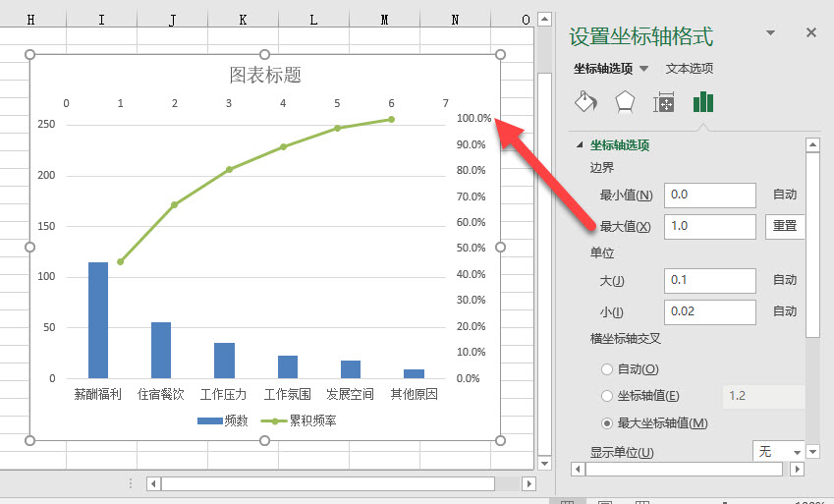Select column header J
This screenshot has height=504, width=834.
pos(172,20)
